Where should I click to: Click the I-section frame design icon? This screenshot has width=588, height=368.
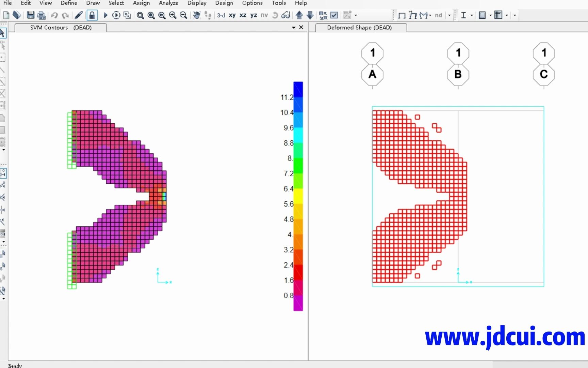pos(463,15)
